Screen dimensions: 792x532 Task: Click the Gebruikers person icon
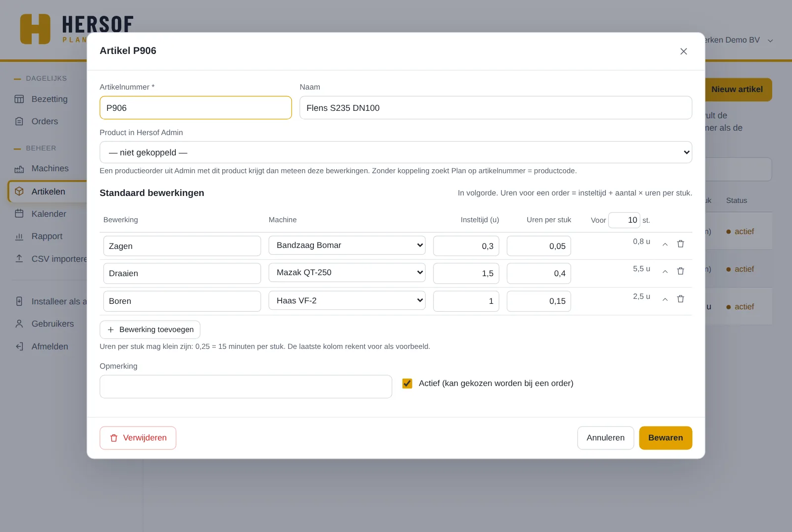coord(19,324)
